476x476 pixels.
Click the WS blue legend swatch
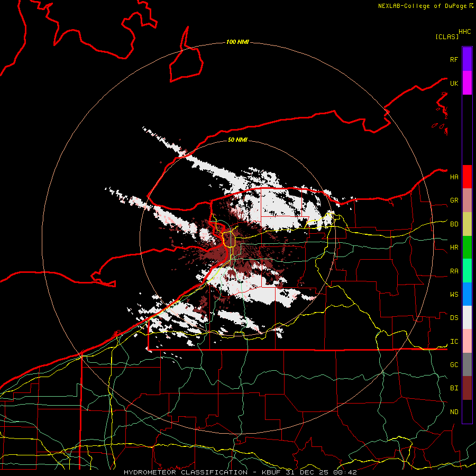click(467, 294)
